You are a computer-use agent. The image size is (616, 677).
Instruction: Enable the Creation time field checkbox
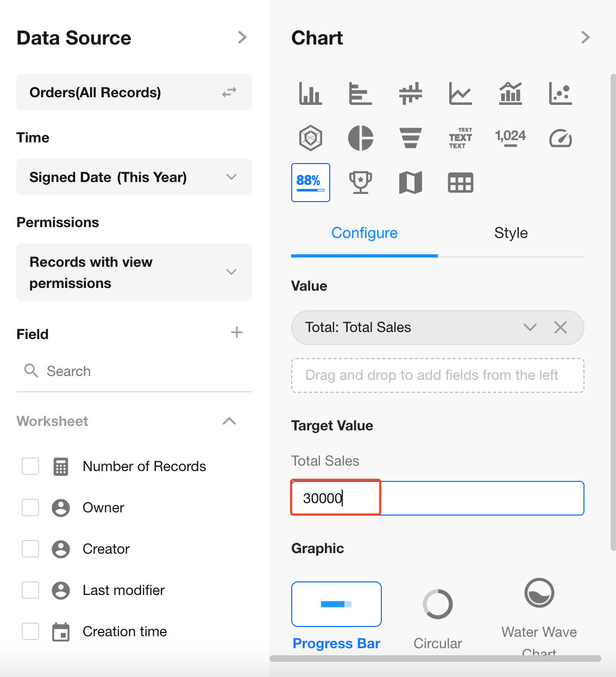30,631
